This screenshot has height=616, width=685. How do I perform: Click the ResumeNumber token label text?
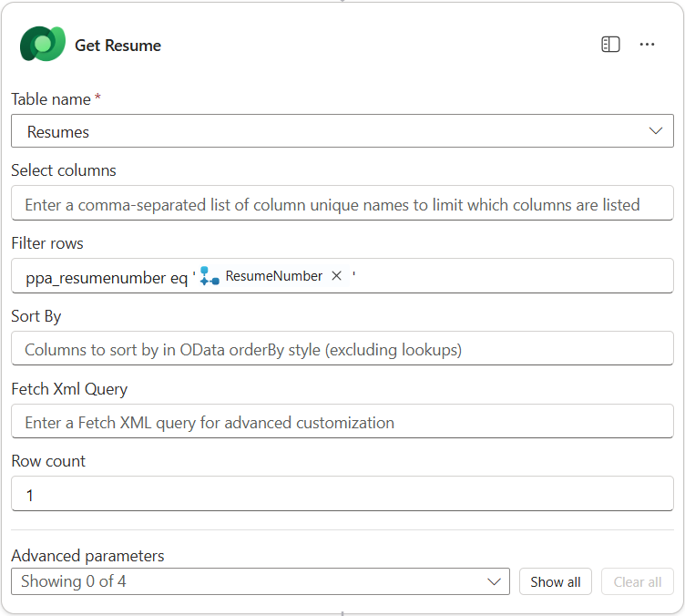coord(273,276)
